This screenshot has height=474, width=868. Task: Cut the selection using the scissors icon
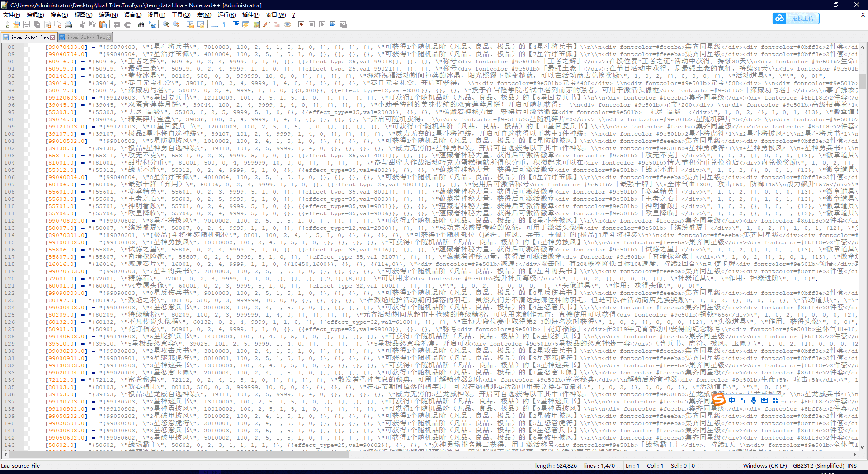pyautogui.click(x=82, y=24)
